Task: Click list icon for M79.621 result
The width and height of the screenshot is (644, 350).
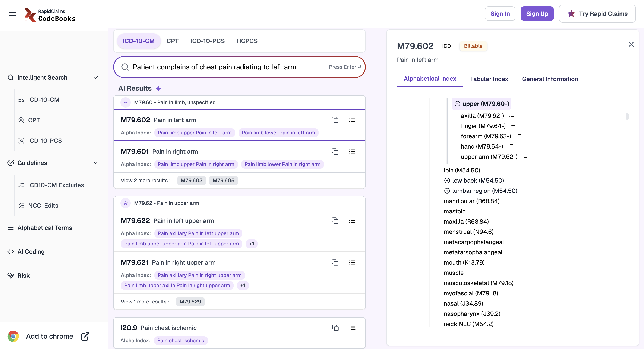Action: tap(352, 262)
